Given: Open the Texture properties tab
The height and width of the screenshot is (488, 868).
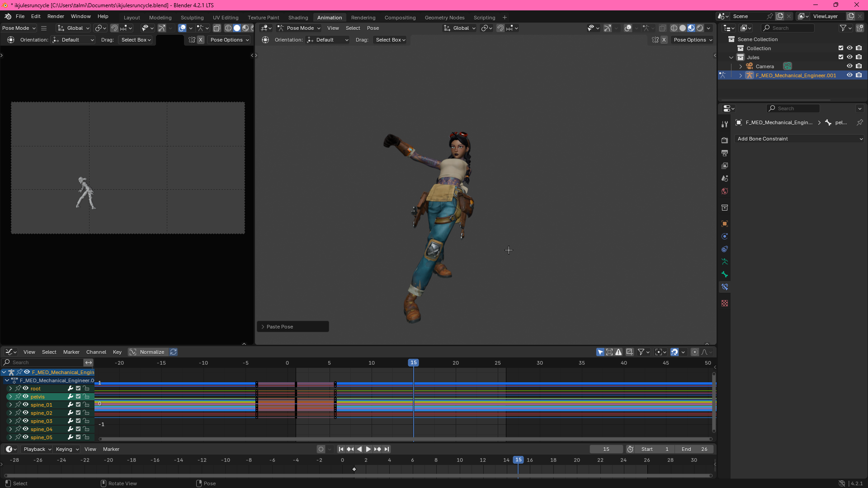Looking at the screenshot, I should 725,303.
